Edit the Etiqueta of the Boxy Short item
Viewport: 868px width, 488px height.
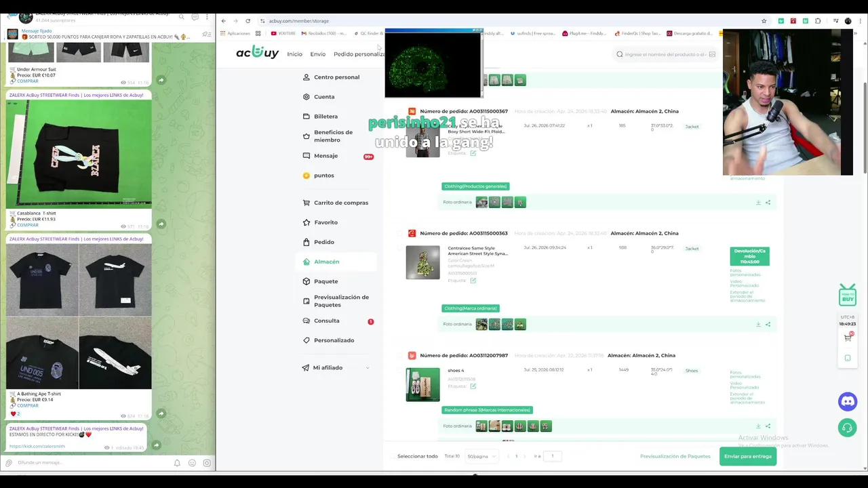click(473, 153)
